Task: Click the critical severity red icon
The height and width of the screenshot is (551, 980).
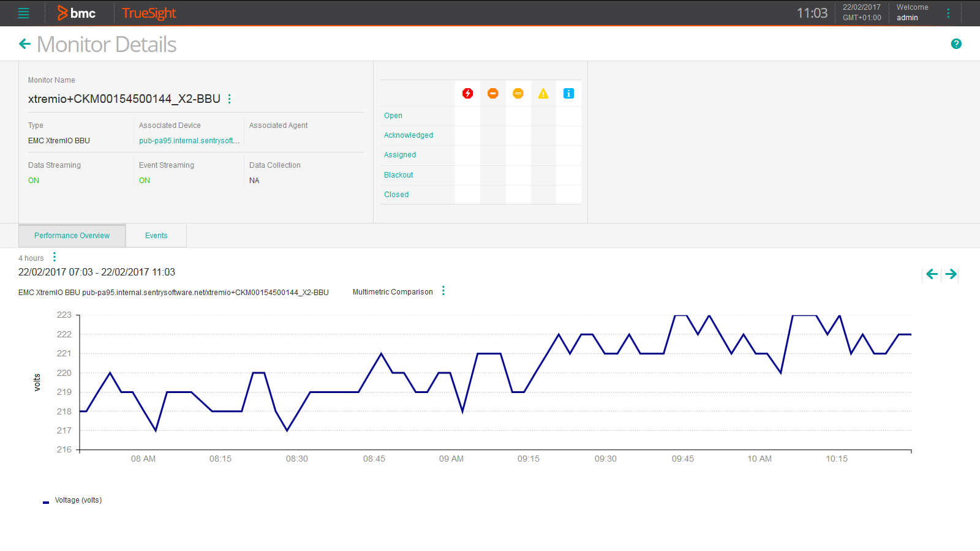Action: click(x=468, y=93)
